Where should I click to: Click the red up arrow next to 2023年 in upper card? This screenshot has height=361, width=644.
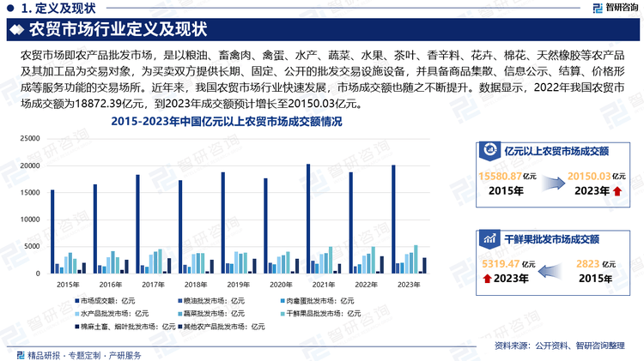tap(617, 190)
